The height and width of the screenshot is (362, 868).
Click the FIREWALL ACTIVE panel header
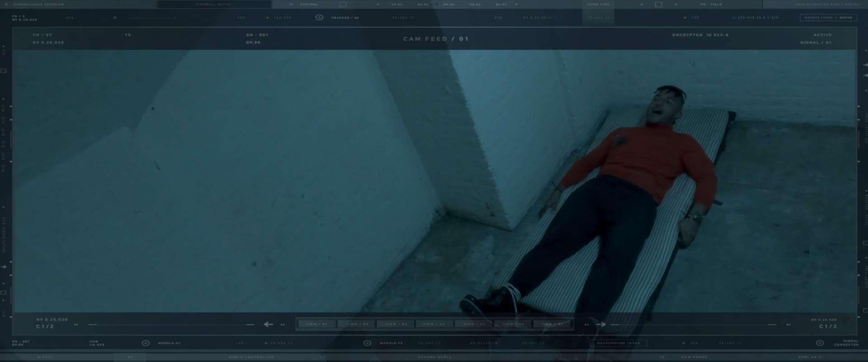(x=213, y=5)
